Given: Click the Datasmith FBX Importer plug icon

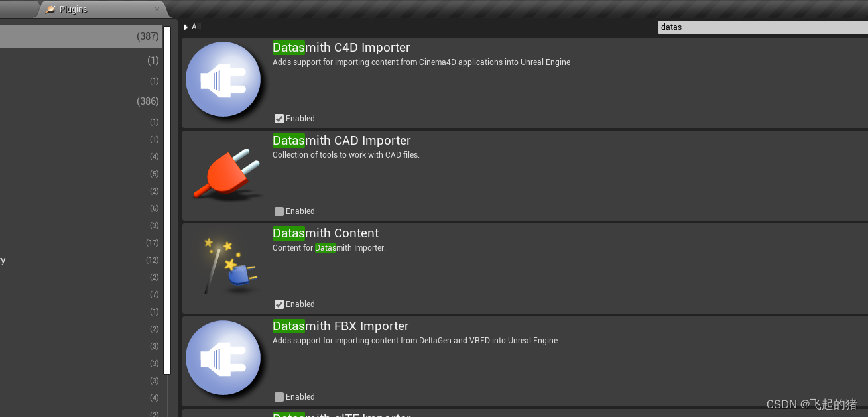Looking at the screenshot, I should (223, 358).
